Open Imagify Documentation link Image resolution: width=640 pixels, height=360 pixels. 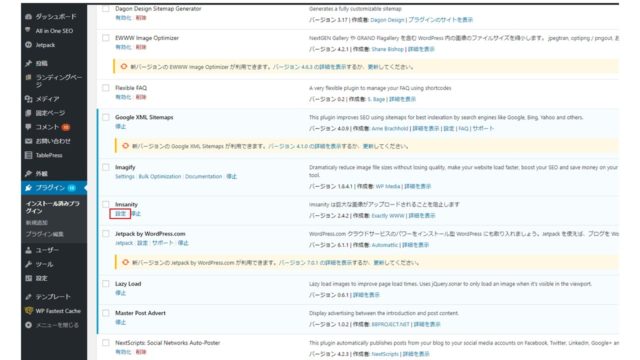pyautogui.click(x=203, y=176)
